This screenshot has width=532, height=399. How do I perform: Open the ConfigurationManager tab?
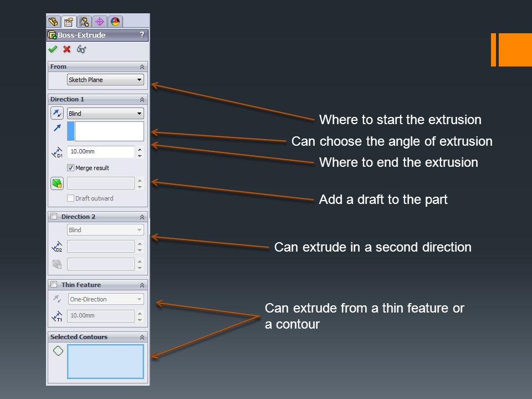(84, 22)
